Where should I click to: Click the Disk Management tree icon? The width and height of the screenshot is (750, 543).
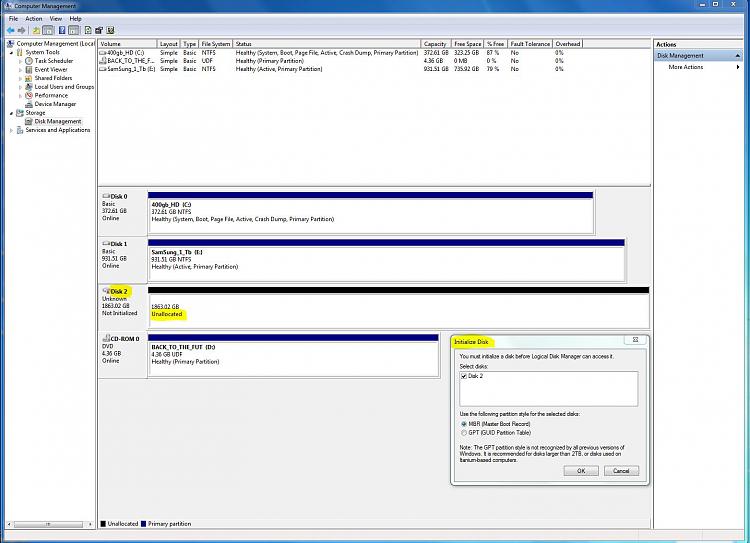pyautogui.click(x=29, y=122)
